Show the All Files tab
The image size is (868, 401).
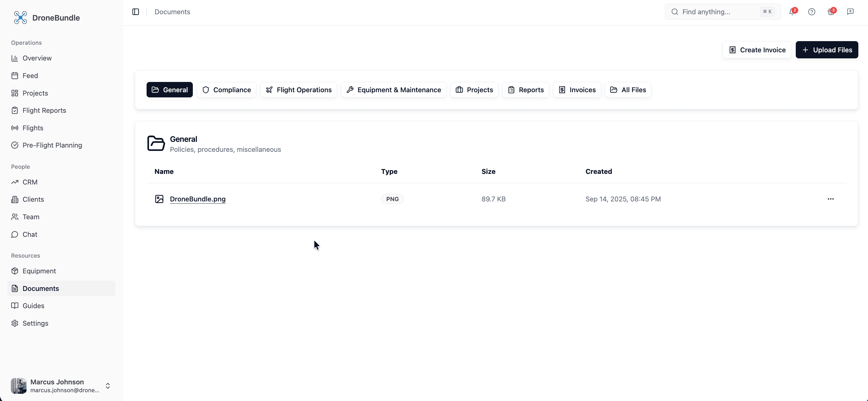coord(628,90)
